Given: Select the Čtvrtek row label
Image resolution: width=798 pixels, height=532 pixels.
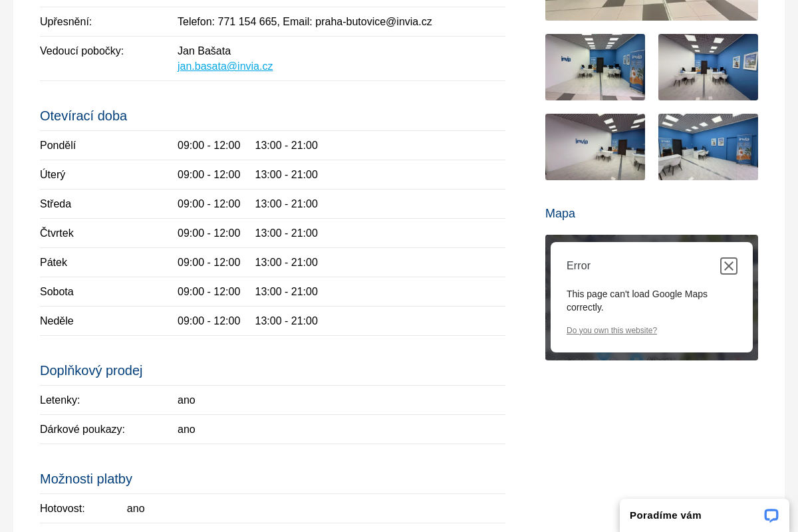Looking at the screenshot, I should point(57,233).
